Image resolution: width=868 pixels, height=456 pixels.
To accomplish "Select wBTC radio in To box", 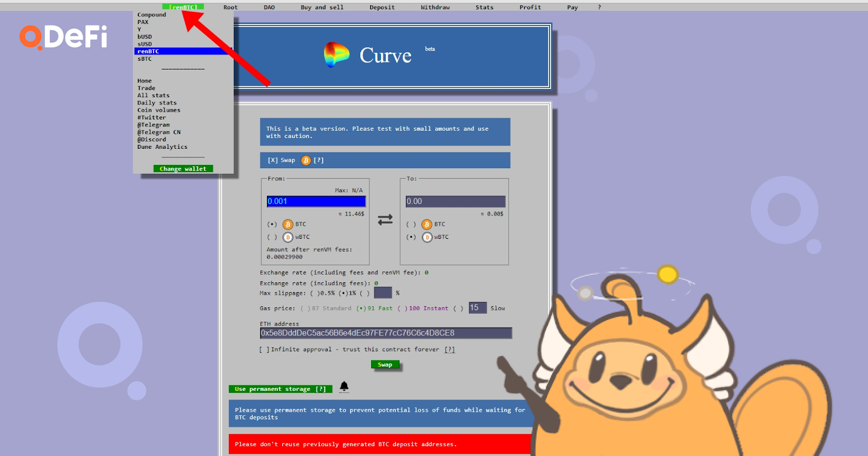I will 411,237.
